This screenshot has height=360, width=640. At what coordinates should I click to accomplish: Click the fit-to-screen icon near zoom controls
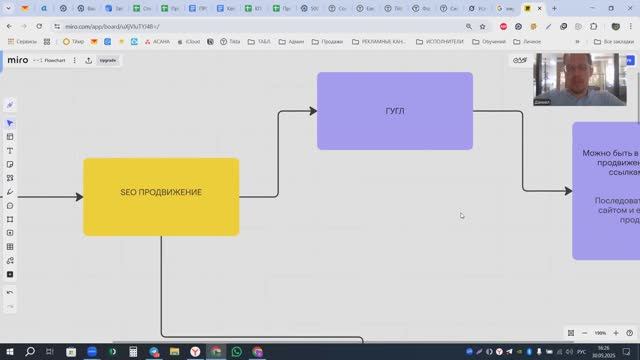tap(571, 333)
